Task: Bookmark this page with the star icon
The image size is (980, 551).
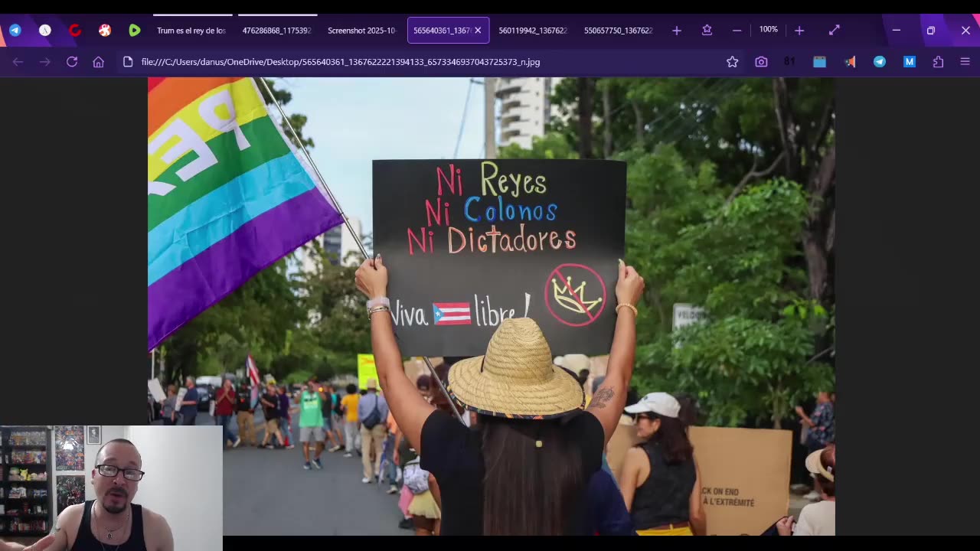Action: click(733, 62)
